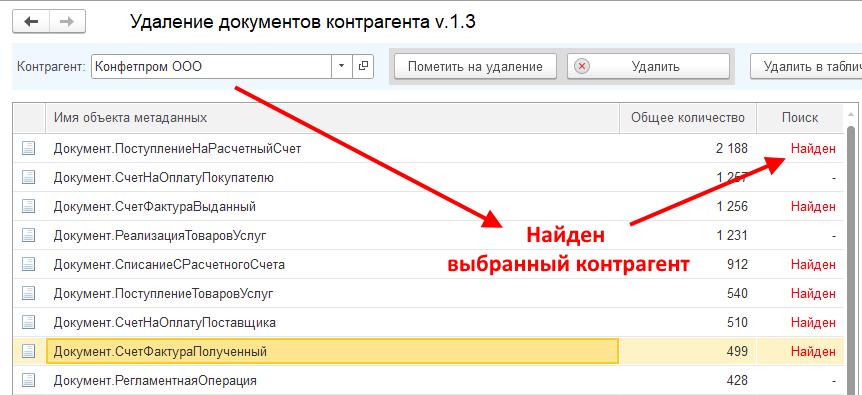Open the selected Контрагент form via square icon
Screen dimensions: 862x395
point(362,66)
